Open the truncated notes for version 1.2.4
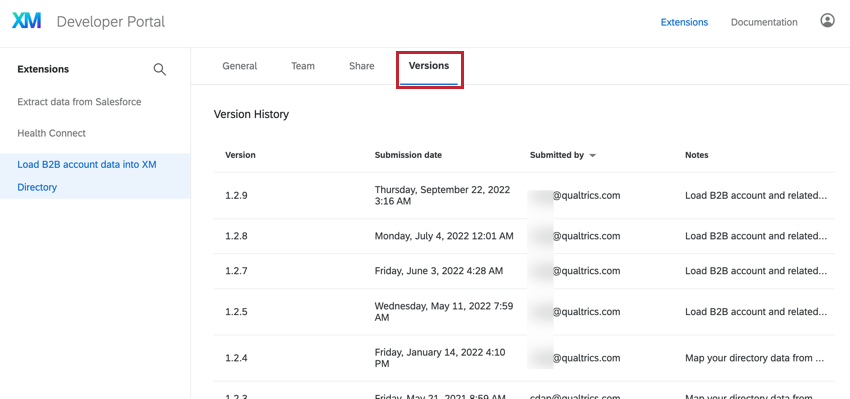This screenshot has height=399, width=850. pyautogui.click(x=755, y=358)
